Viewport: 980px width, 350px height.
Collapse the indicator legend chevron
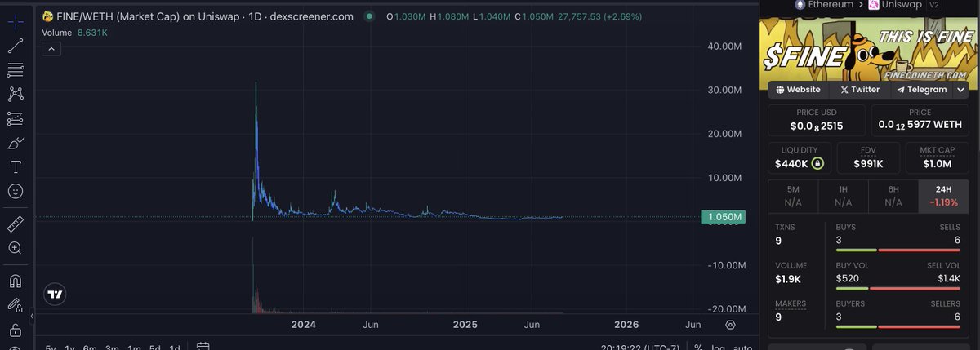coord(51,49)
